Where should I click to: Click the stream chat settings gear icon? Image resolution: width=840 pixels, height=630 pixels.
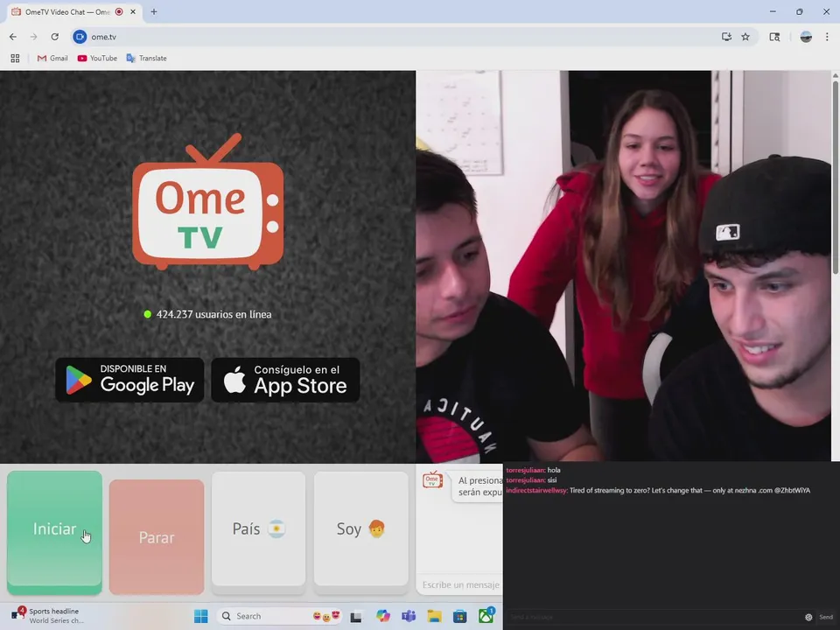tap(808, 617)
